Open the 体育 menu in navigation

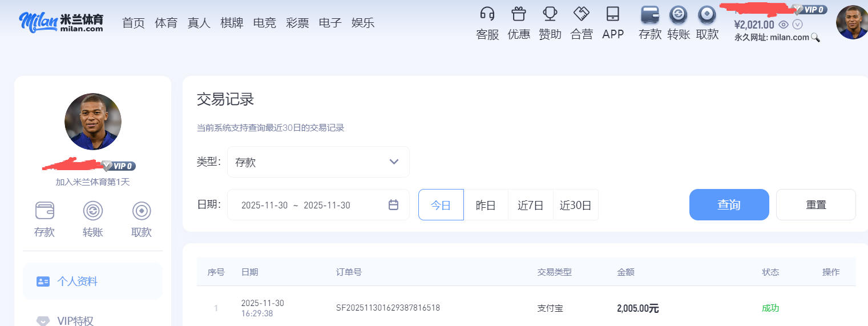click(166, 23)
